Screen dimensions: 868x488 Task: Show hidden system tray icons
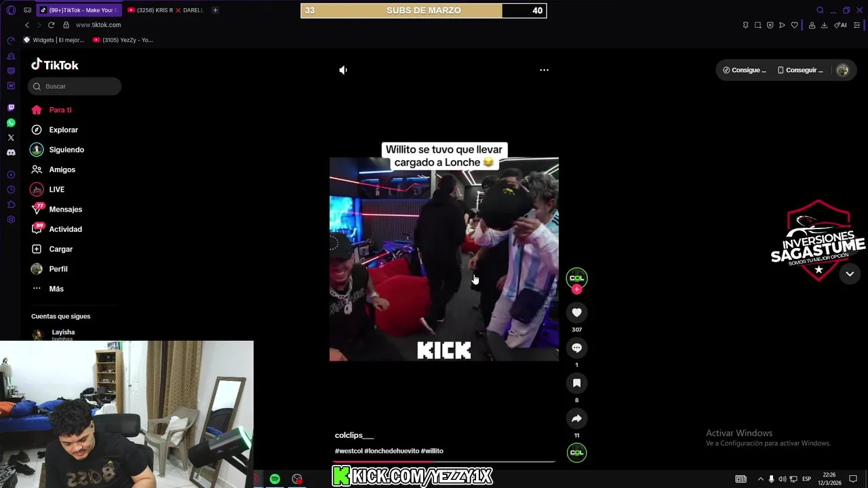point(760,479)
